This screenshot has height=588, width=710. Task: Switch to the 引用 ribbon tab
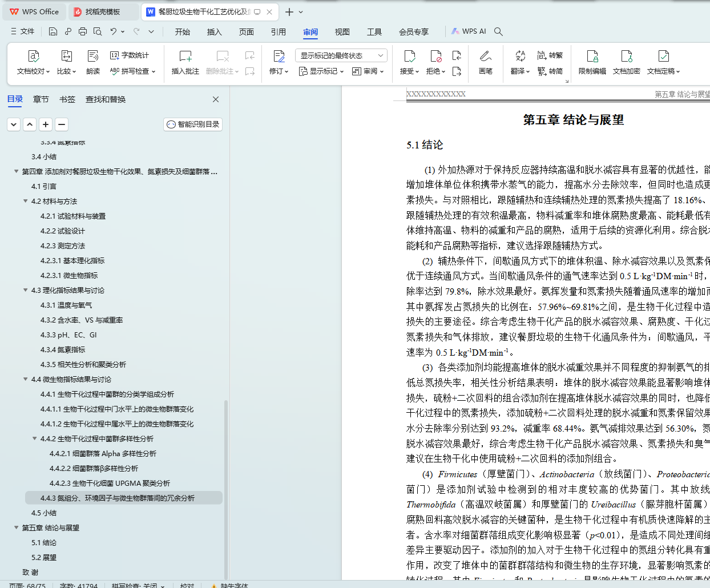(x=279, y=32)
